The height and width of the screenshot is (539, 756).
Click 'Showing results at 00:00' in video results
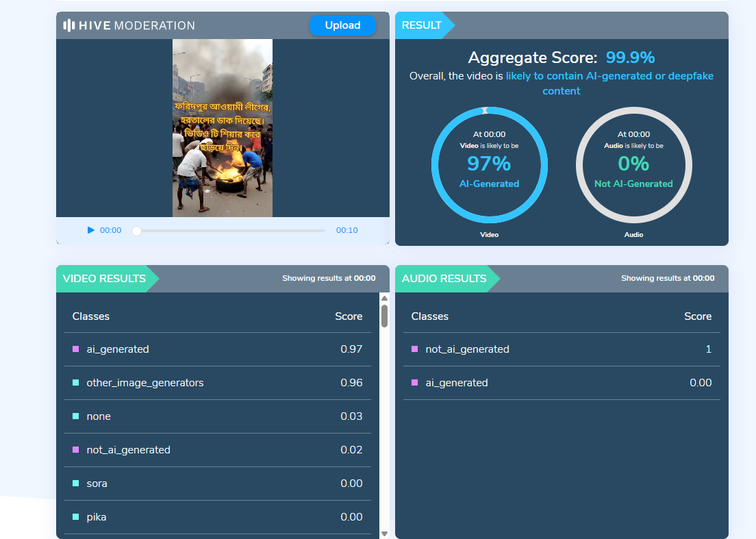(329, 278)
